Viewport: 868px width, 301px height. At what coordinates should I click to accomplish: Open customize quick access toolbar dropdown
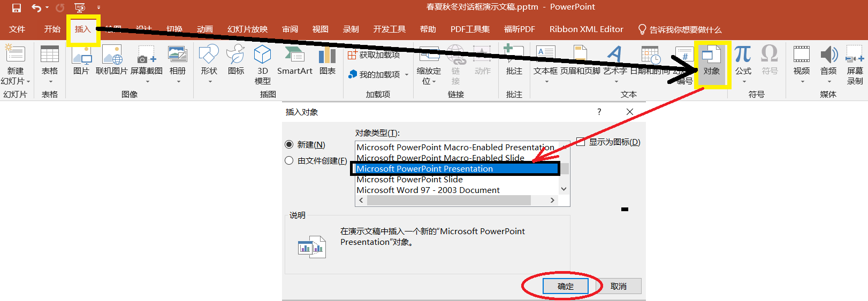click(98, 7)
